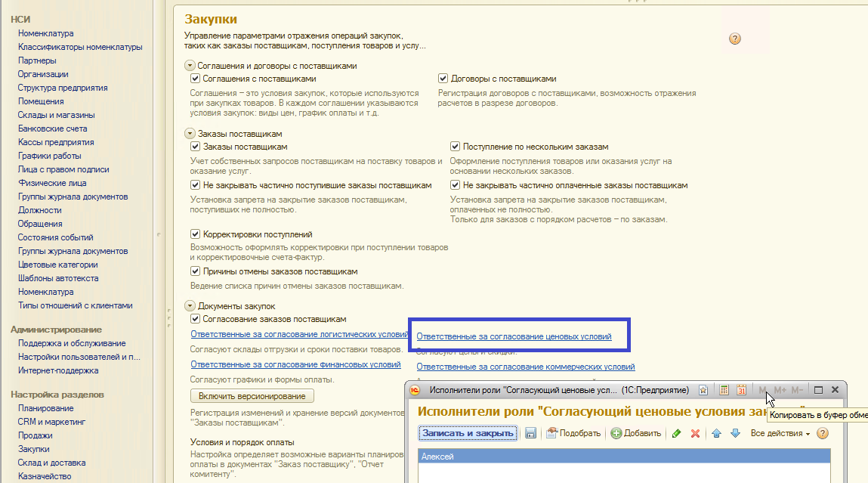This screenshot has height=483, width=868.
Task: Click the save (diskette) icon in the dialog toolbar
Action: tap(531, 433)
